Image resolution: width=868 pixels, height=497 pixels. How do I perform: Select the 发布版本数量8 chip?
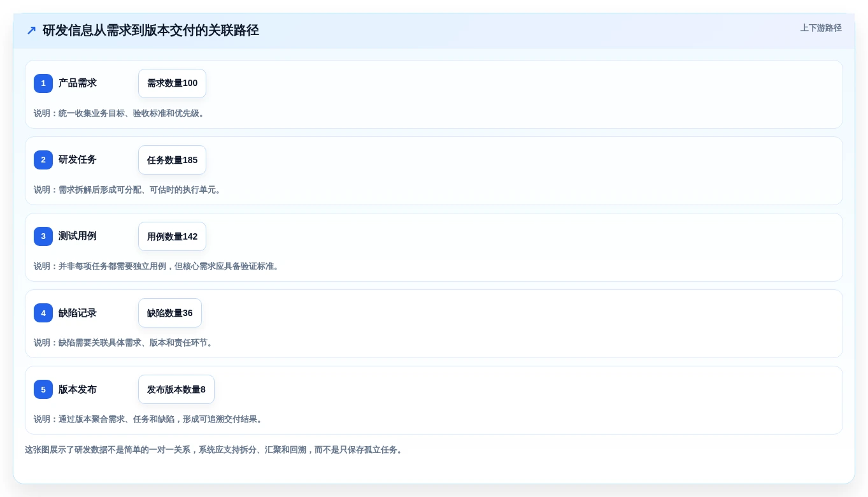click(x=176, y=389)
